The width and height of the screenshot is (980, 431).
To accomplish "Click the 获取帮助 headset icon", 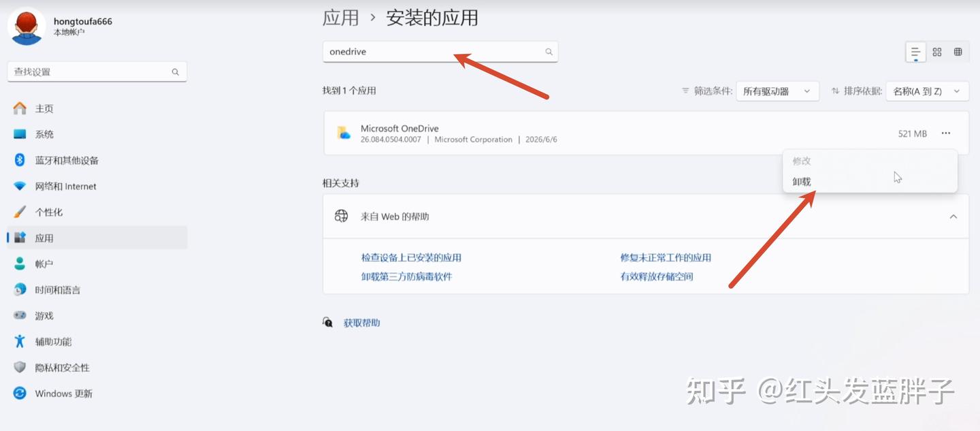I will coord(327,322).
